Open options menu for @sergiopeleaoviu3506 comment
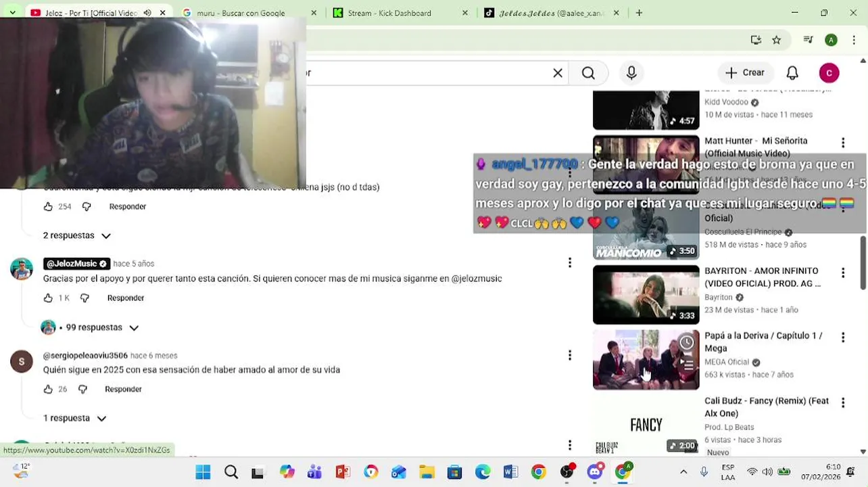This screenshot has height=487, width=868. (x=570, y=354)
